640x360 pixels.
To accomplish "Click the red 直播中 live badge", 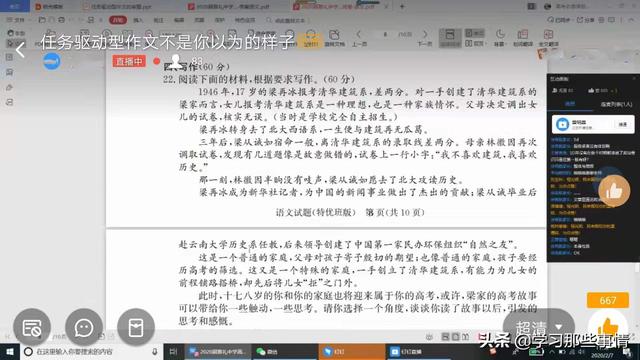I will tap(129, 61).
